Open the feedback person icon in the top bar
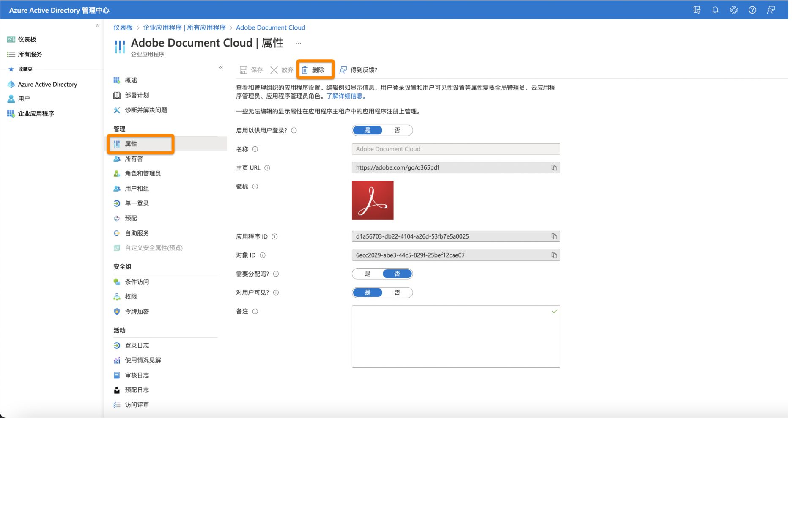Viewport: 812px width, 510px height. coord(771,10)
